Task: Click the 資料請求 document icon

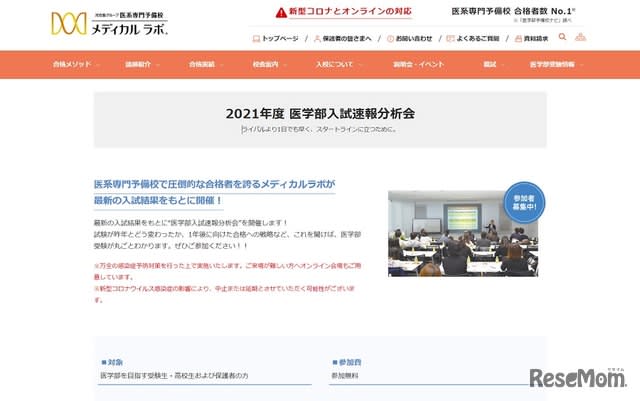Action: point(518,39)
